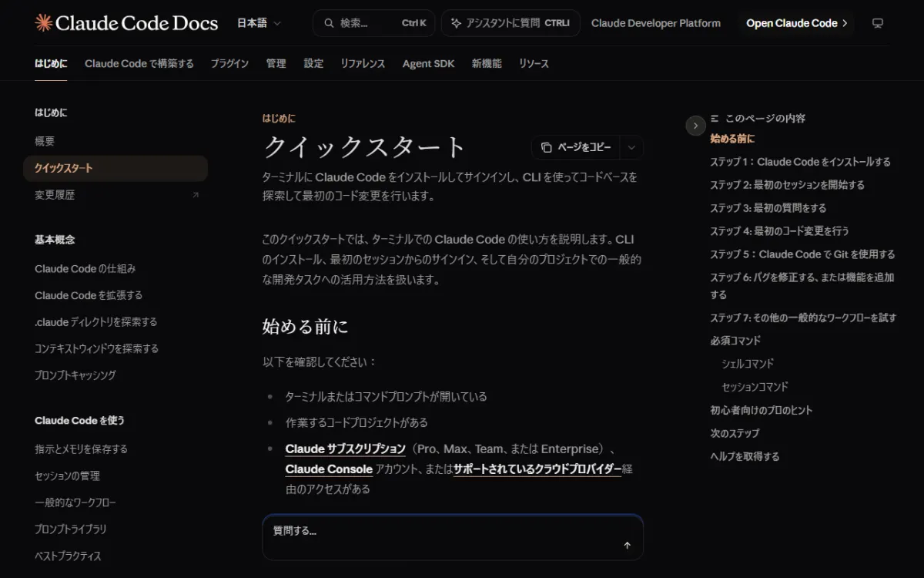Click the ページをコピー button
The width and height of the screenshot is (924, 578).
pyautogui.click(x=576, y=147)
